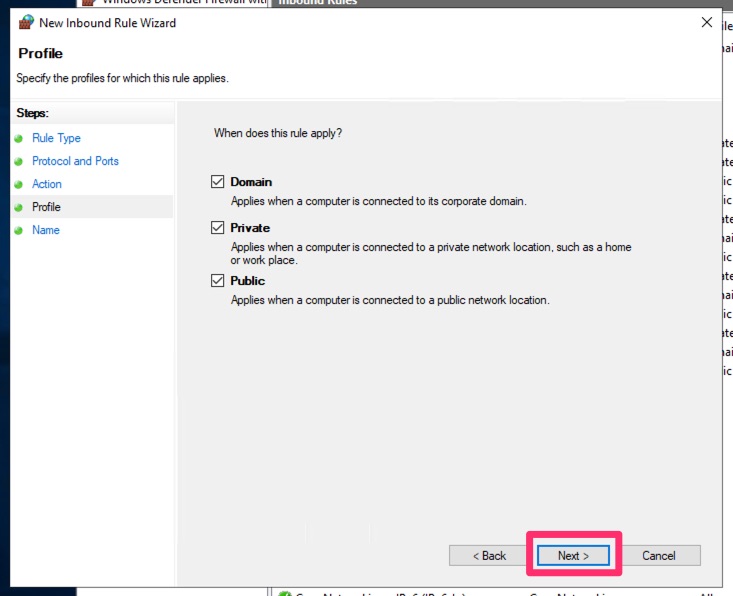Disable the Public profile checkbox
Screen dimensions: 733x596
218,281
